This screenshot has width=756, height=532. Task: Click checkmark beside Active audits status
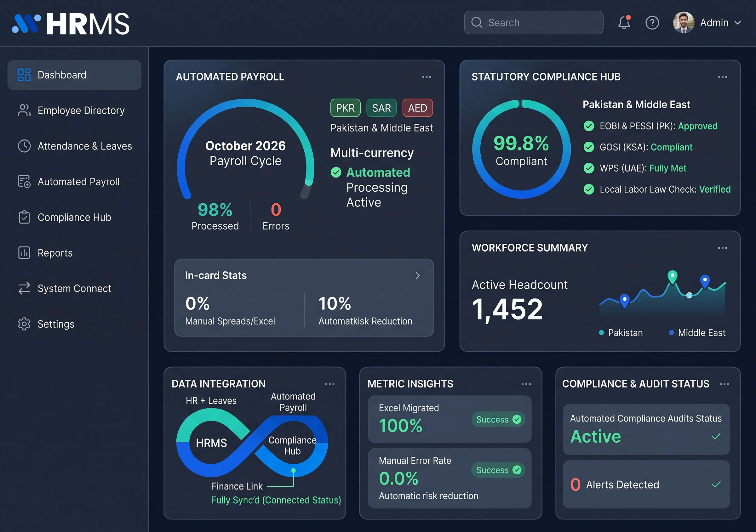tap(716, 437)
